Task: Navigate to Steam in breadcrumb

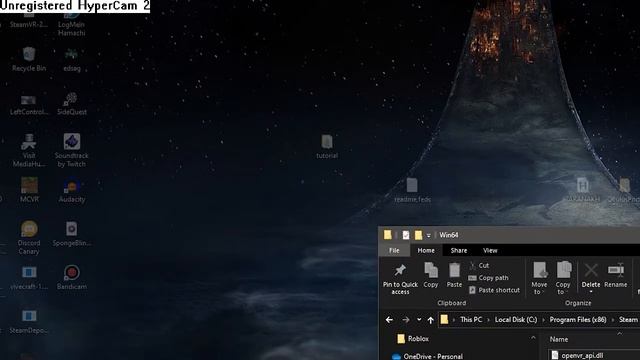Action: [x=628, y=320]
